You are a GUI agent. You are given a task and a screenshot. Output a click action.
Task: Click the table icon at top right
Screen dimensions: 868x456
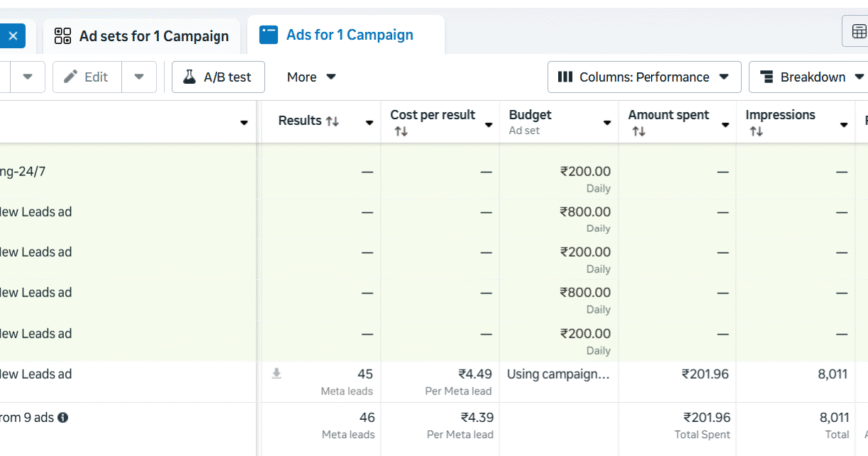tap(858, 32)
